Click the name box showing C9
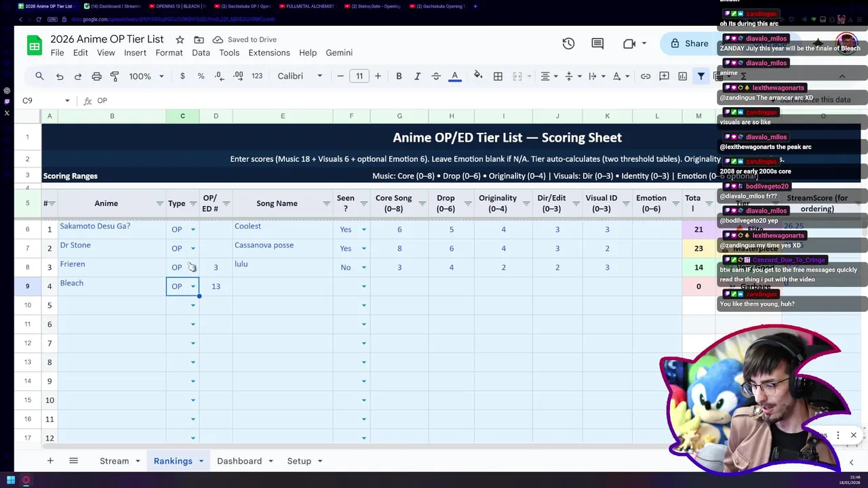The height and width of the screenshot is (488, 868). pos(46,100)
